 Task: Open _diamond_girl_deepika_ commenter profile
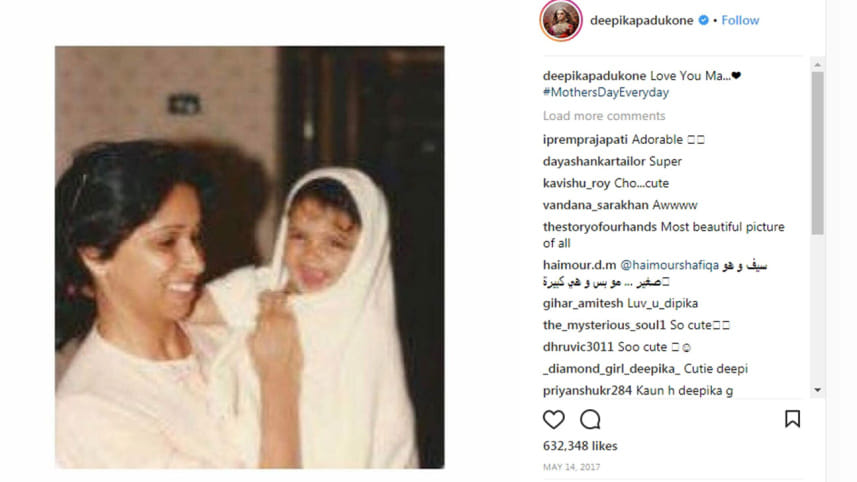611,369
